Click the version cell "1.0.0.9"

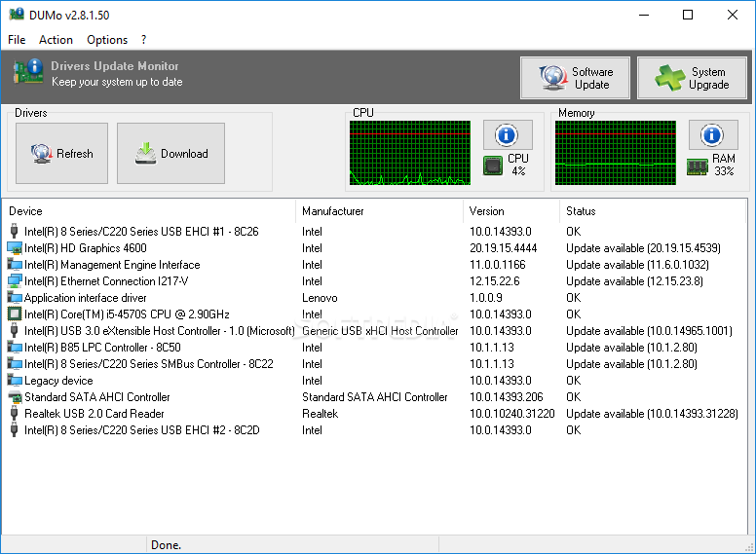pyautogui.click(x=486, y=298)
